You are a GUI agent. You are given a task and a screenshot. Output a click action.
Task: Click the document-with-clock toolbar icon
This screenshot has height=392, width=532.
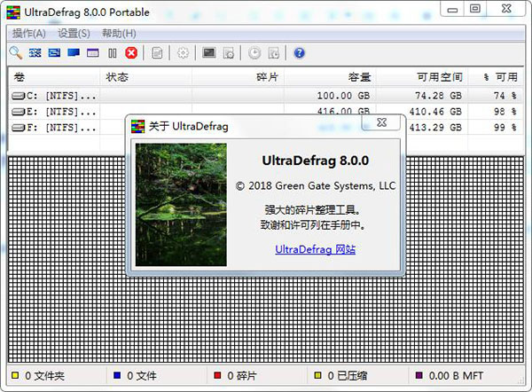click(274, 53)
